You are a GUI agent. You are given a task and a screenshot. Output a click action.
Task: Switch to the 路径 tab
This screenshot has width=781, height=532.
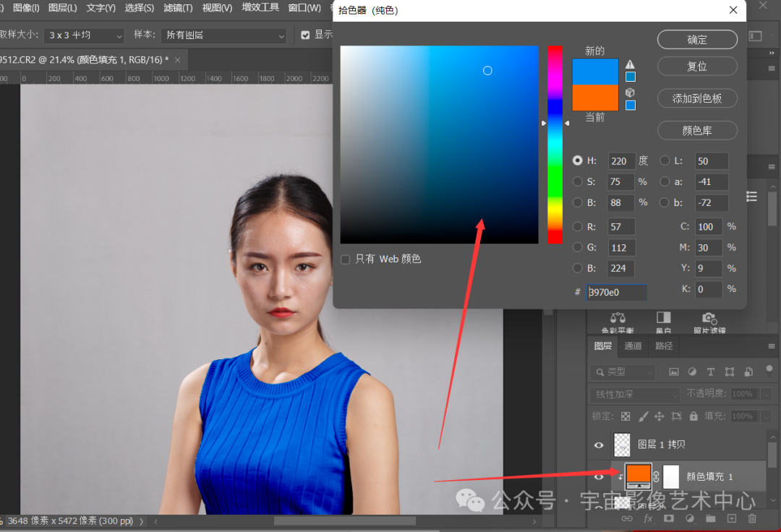click(663, 346)
